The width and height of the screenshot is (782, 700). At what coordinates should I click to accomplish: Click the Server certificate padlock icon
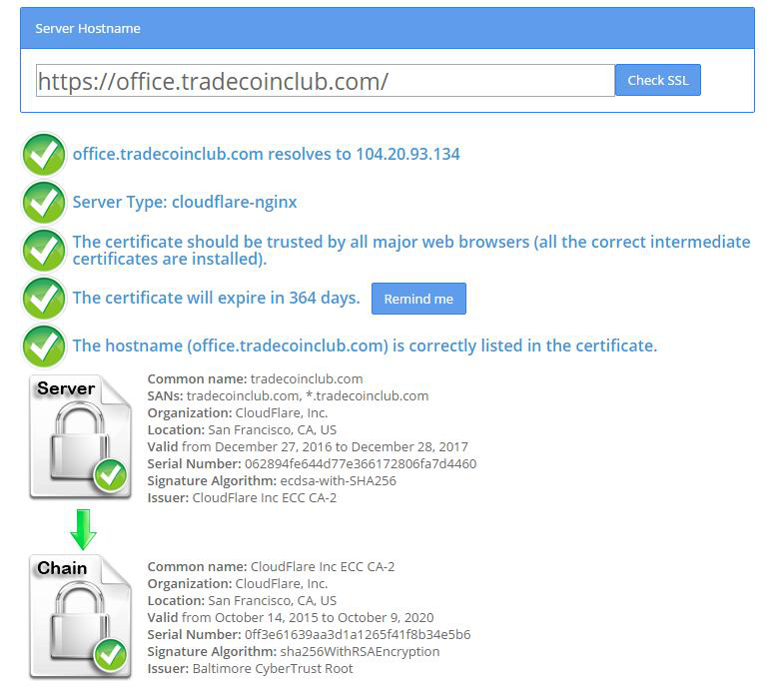click(x=80, y=436)
